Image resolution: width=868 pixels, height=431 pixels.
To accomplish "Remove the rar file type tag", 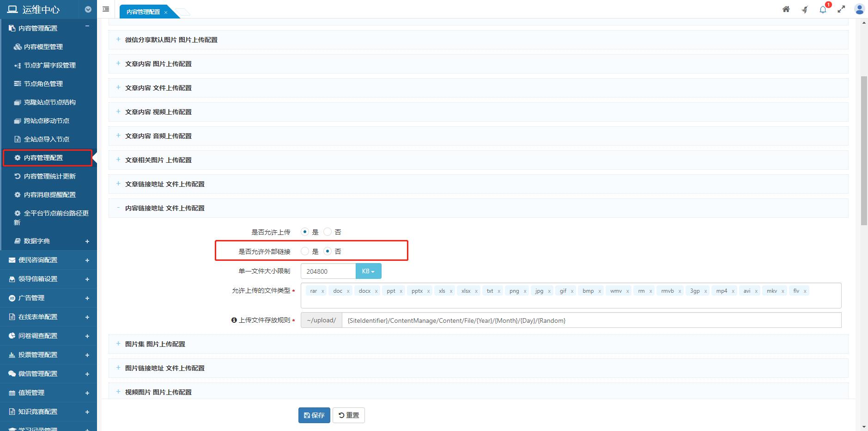I will pyautogui.click(x=322, y=291).
